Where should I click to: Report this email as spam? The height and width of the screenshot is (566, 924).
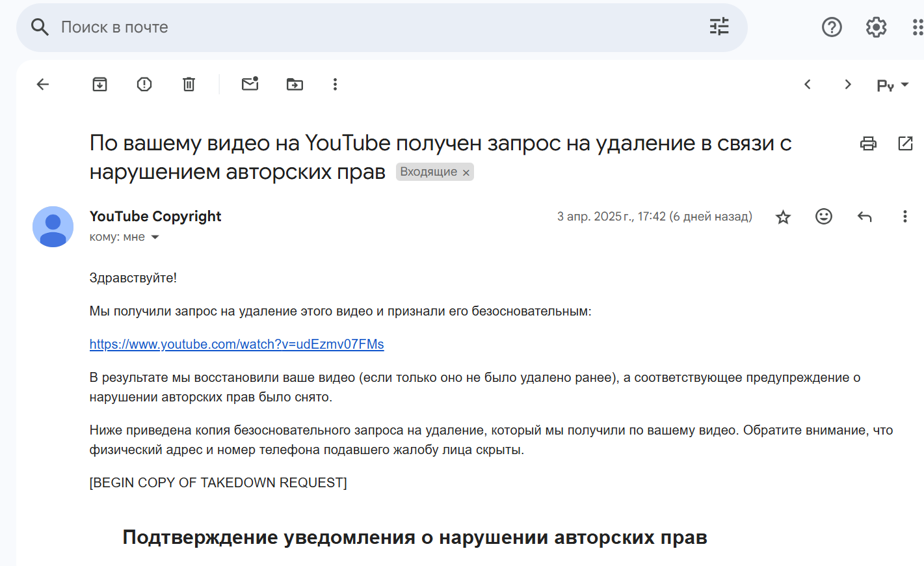tap(144, 85)
